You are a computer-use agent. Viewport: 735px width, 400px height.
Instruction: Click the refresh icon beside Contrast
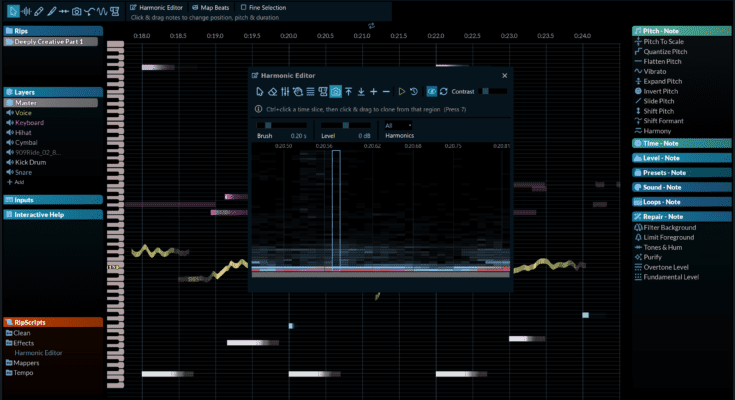(443, 92)
